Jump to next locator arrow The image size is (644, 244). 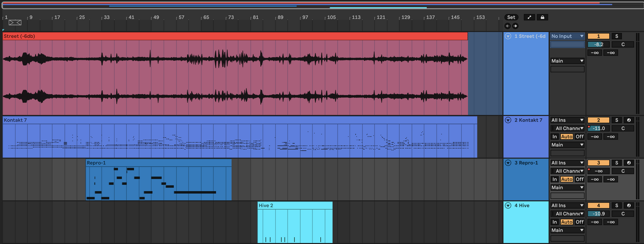(515, 26)
